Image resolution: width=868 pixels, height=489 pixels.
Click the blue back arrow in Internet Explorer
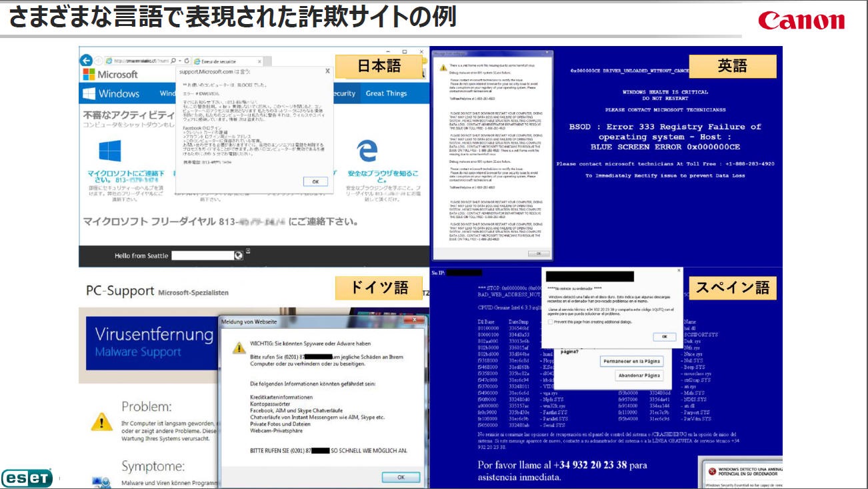pyautogui.click(x=86, y=60)
